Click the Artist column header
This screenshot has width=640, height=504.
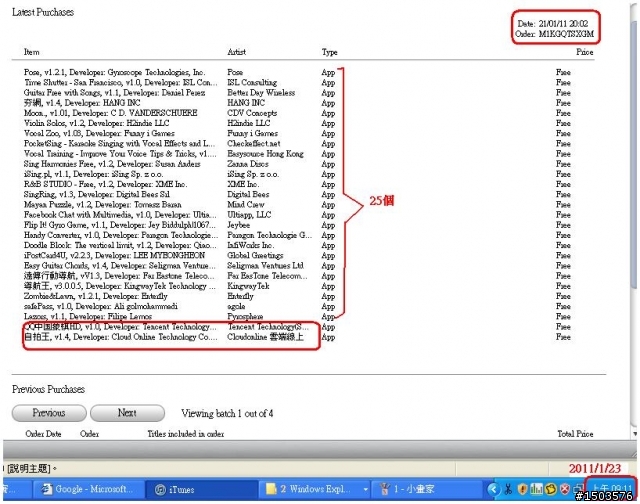tap(237, 52)
